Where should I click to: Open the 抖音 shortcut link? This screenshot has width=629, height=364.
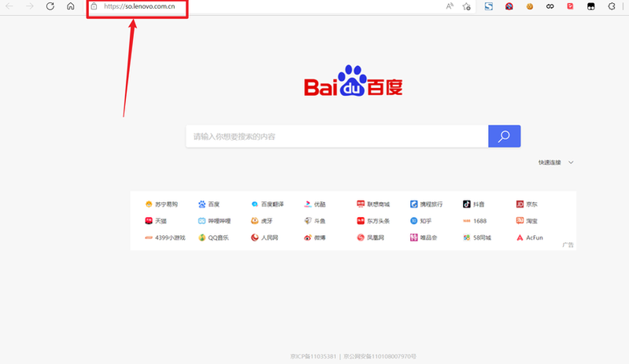pos(474,204)
